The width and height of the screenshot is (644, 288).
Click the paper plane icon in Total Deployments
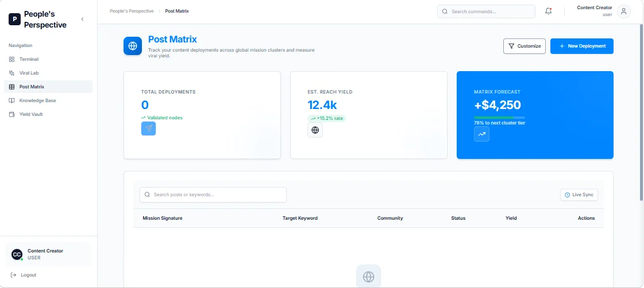tap(148, 129)
